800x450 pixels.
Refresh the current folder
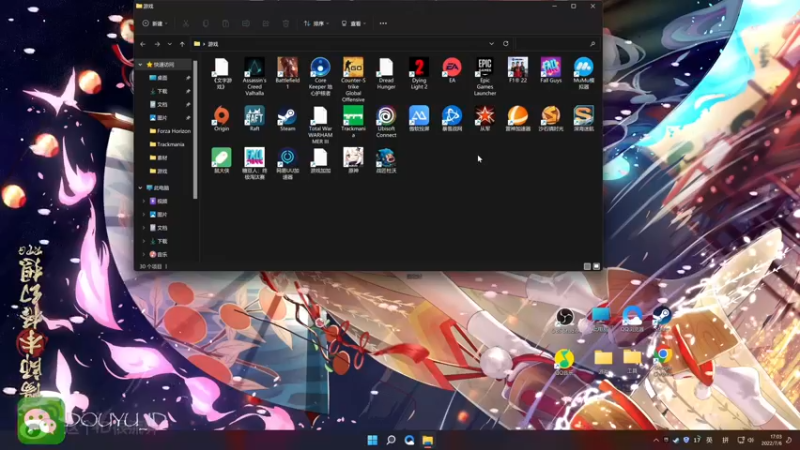click(506, 44)
